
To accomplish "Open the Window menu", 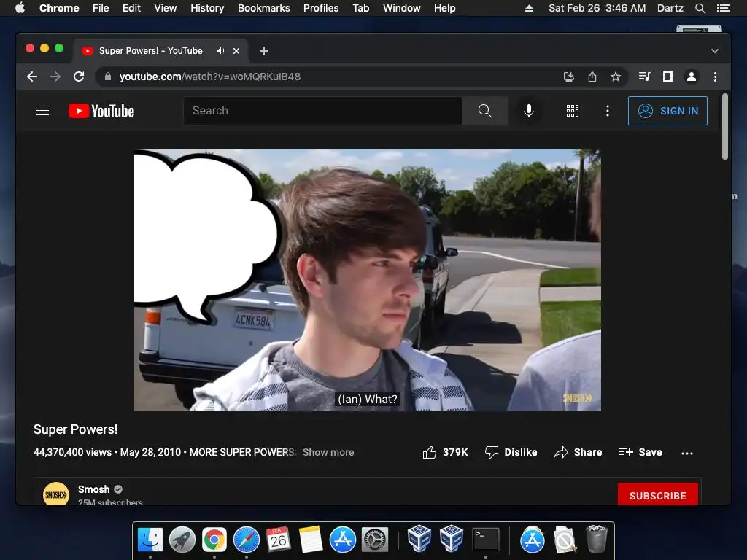I will click(402, 8).
